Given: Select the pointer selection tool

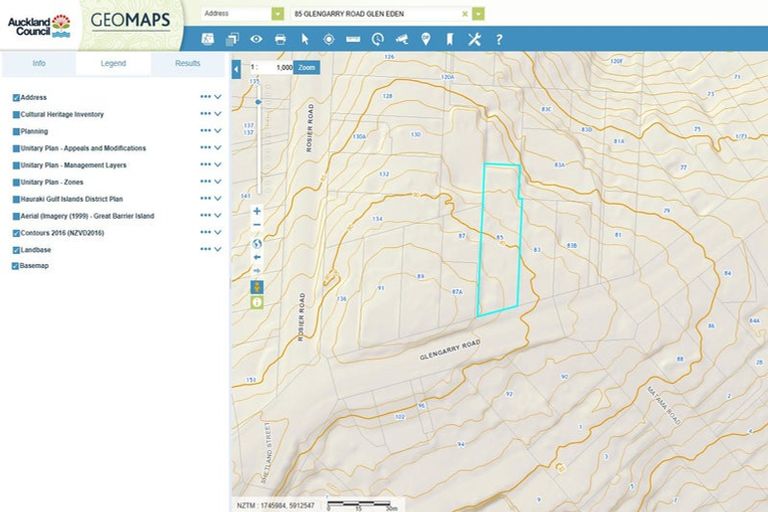Looking at the screenshot, I should pyautogui.click(x=304, y=39).
